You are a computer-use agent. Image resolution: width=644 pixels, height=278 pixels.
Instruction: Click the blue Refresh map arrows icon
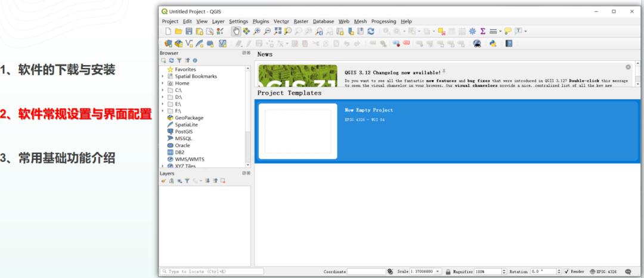(x=370, y=31)
